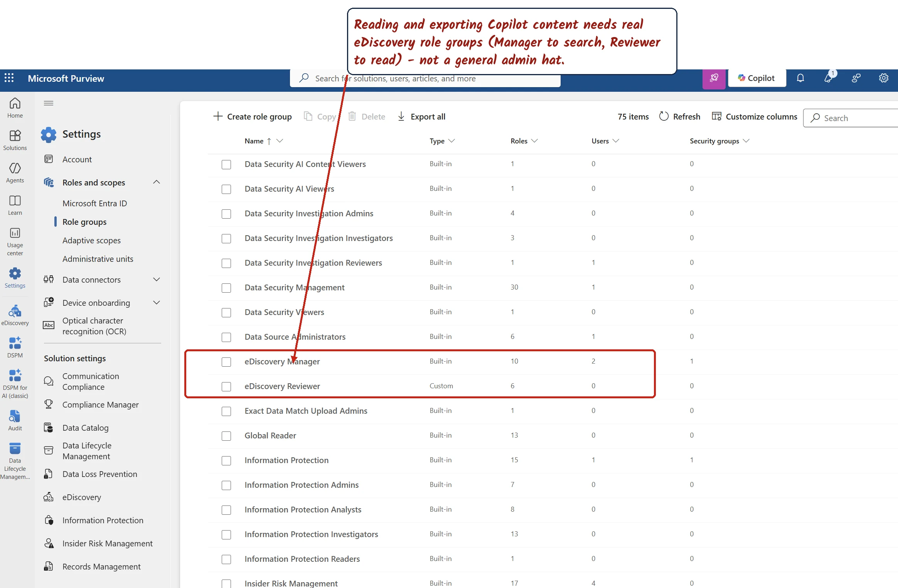Check Data Security AI Content Viewers row

(226, 165)
